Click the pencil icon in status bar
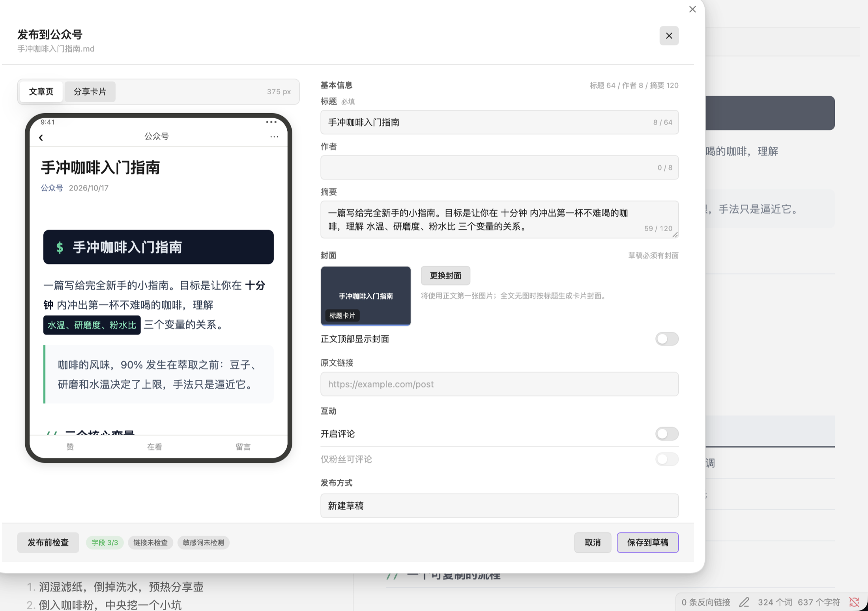 point(744,602)
